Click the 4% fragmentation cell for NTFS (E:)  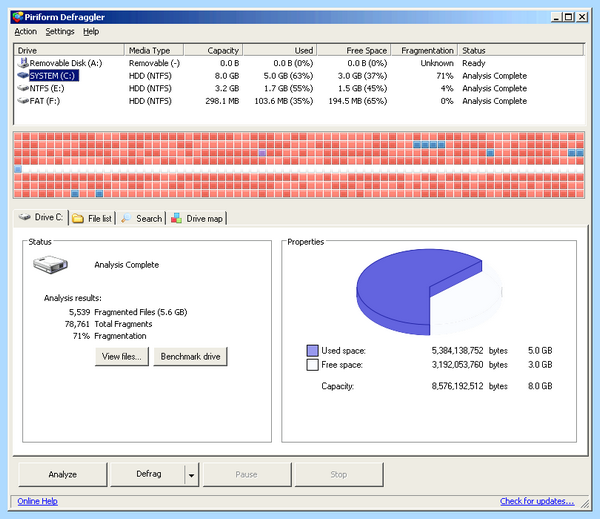click(447, 88)
